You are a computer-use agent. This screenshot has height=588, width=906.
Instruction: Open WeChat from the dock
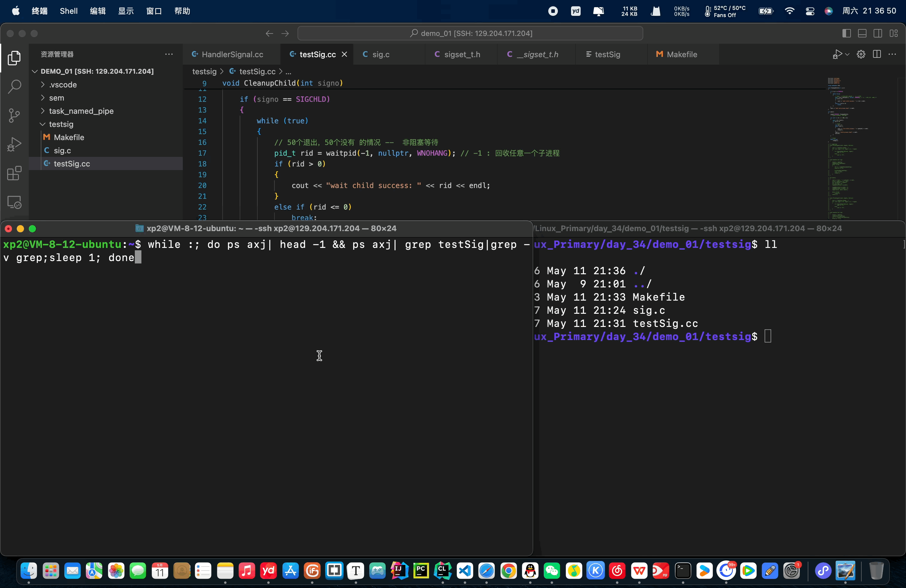[552, 571]
